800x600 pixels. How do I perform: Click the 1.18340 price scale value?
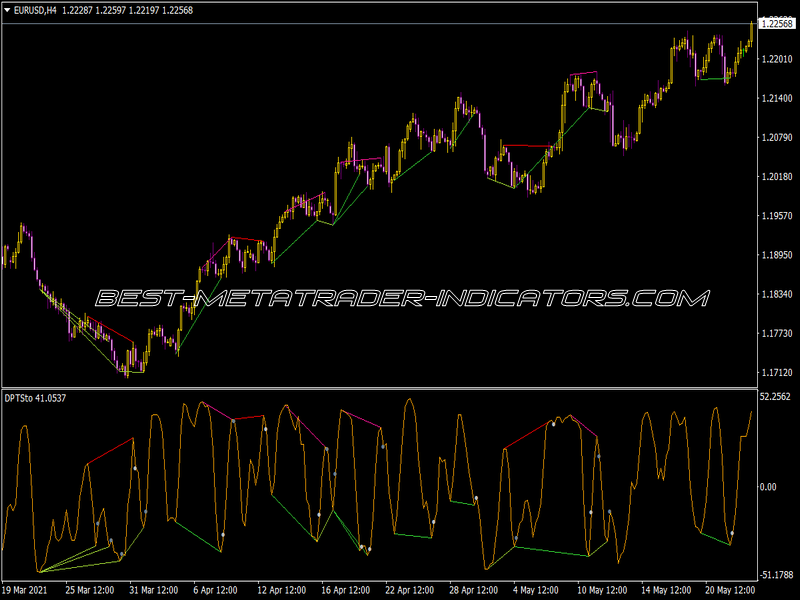coord(777,294)
